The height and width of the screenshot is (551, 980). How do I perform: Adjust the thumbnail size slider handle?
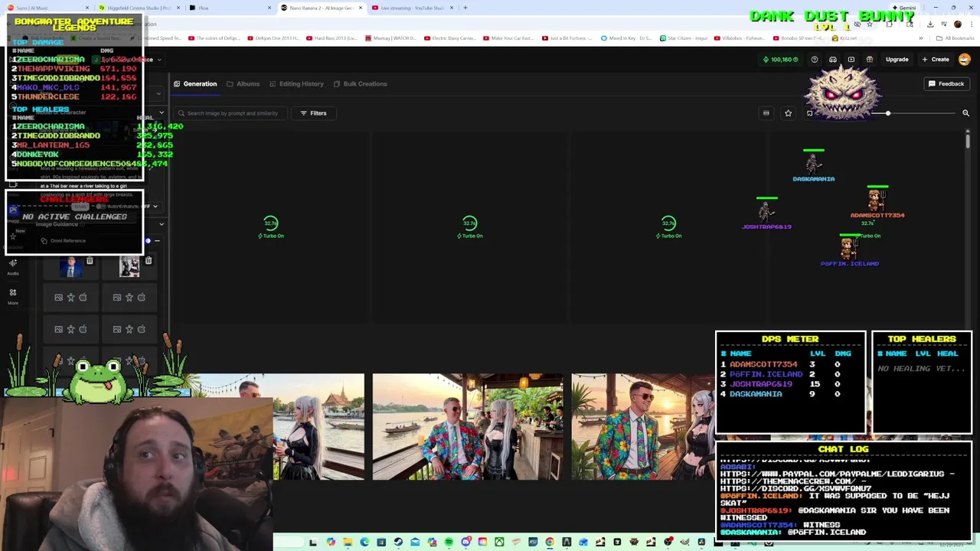tap(888, 113)
